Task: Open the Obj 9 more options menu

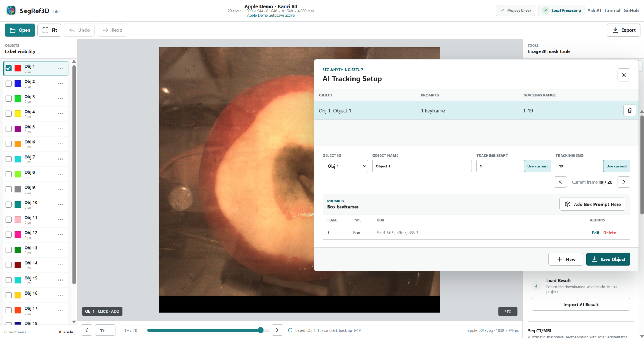Action: (x=60, y=189)
